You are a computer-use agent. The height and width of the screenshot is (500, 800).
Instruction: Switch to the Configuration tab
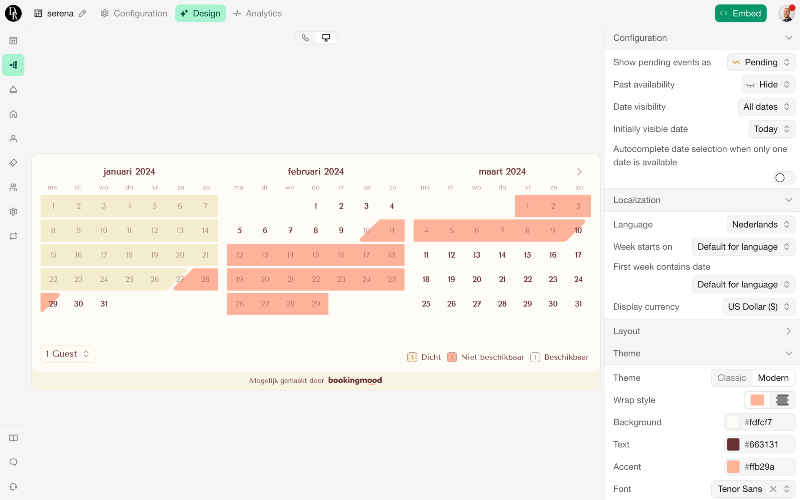point(134,13)
